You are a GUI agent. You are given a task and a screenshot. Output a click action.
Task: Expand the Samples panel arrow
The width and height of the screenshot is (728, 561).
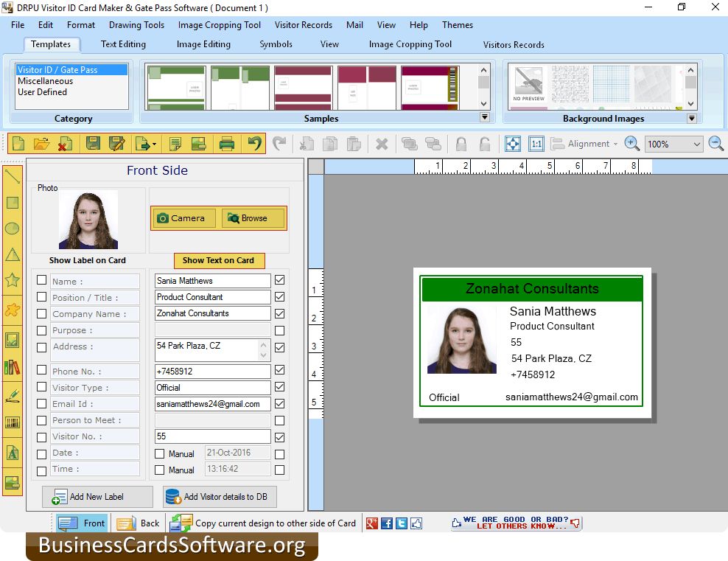coord(484,117)
